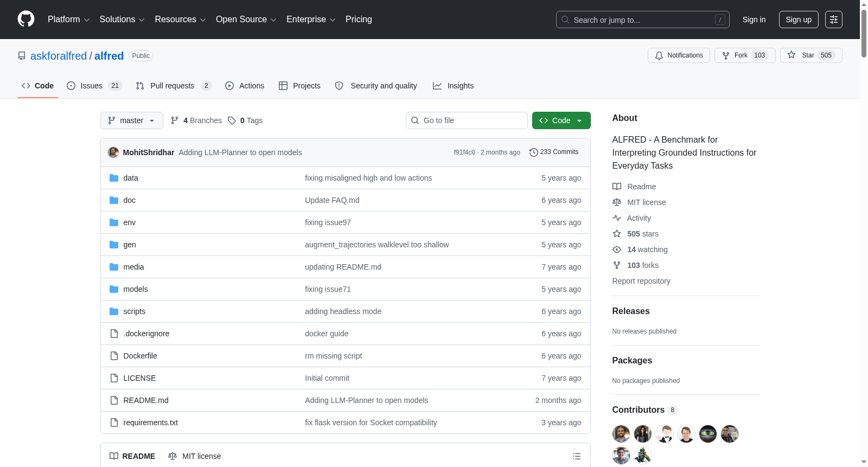This screenshot has height=467, width=868.
Task: Click MohitShridhar's commit author avatar
Action: (113, 152)
